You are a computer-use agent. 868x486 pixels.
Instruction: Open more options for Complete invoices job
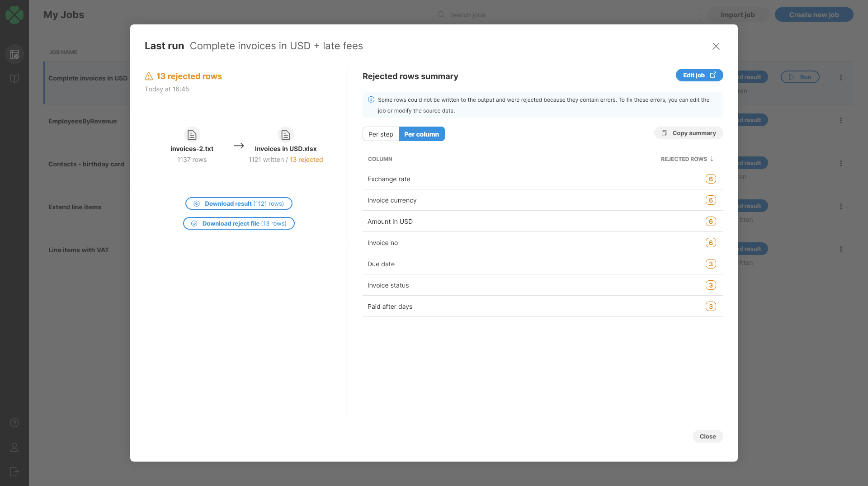click(x=840, y=78)
